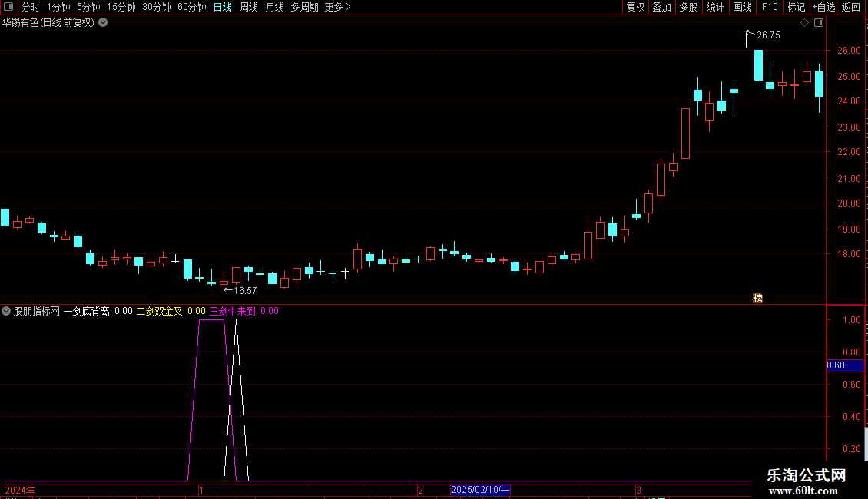Click the 榜 badge icon on chart

click(x=758, y=298)
